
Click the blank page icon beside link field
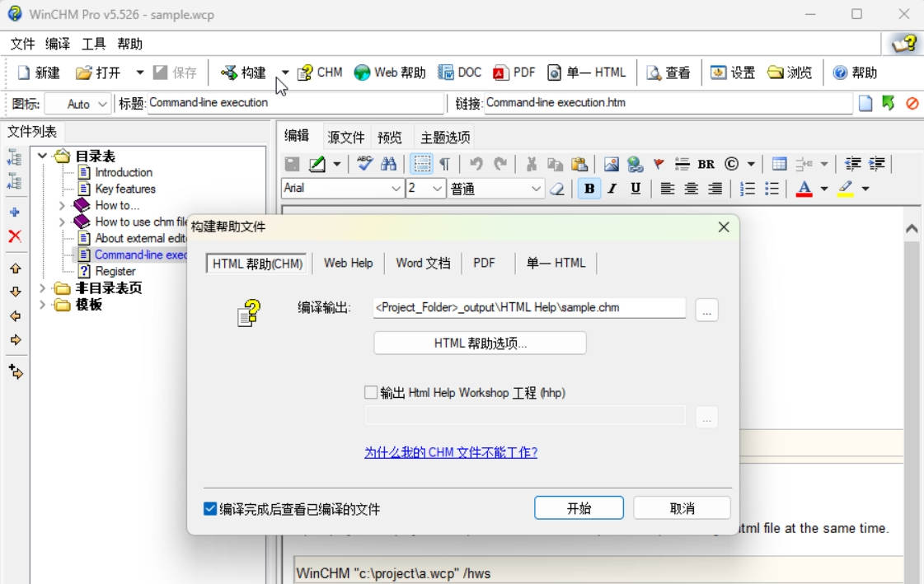tap(865, 103)
